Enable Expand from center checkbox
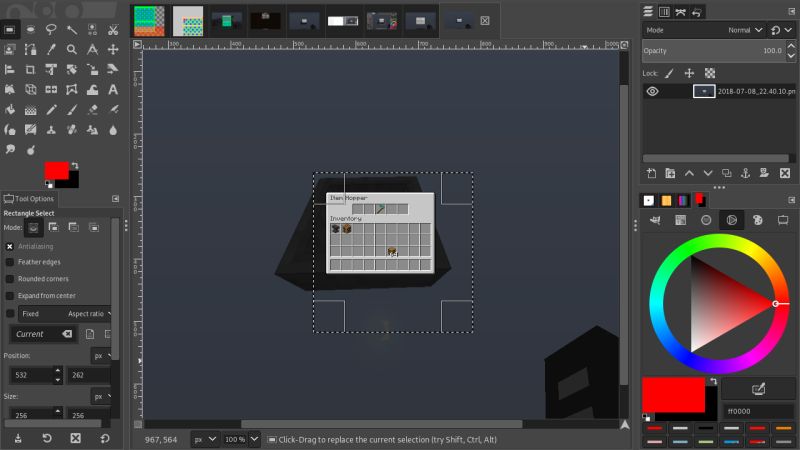 [x=10, y=296]
